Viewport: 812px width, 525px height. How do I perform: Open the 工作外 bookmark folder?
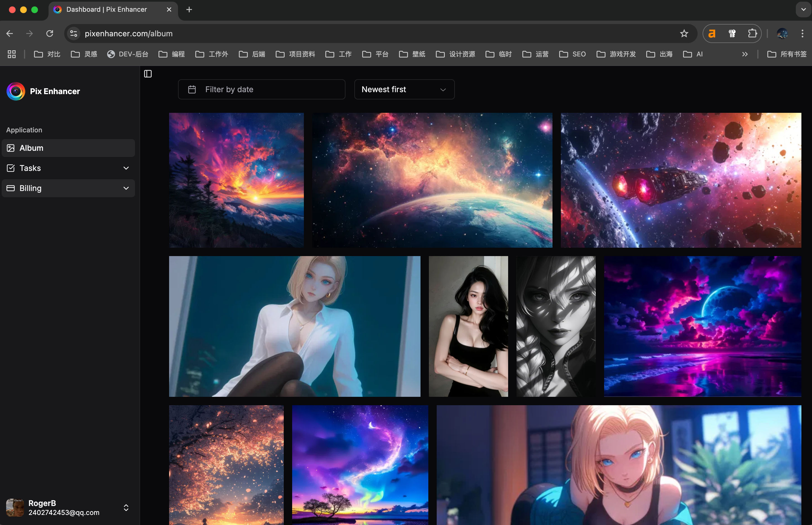212,54
